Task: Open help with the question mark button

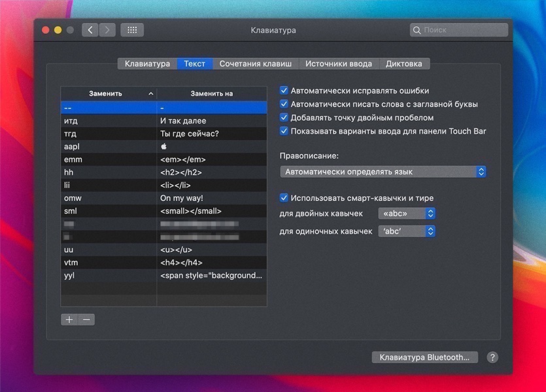Action: (x=492, y=357)
